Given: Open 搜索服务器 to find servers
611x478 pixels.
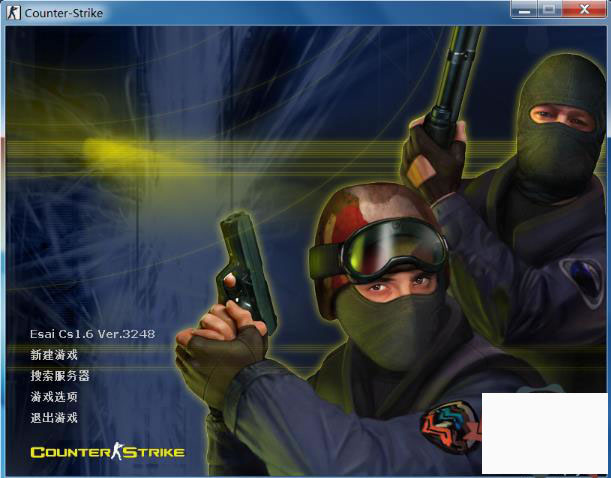Looking at the screenshot, I should (60, 376).
